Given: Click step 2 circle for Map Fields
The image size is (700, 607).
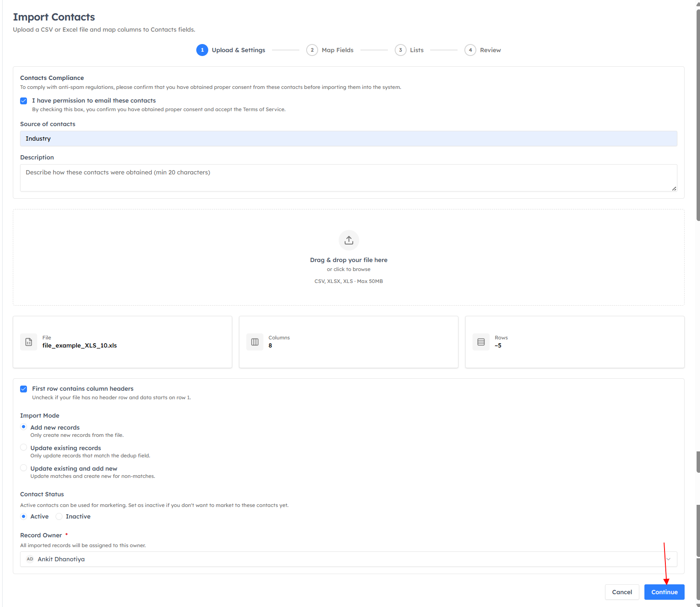Looking at the screenshot, I should click(x=312, y=50).
